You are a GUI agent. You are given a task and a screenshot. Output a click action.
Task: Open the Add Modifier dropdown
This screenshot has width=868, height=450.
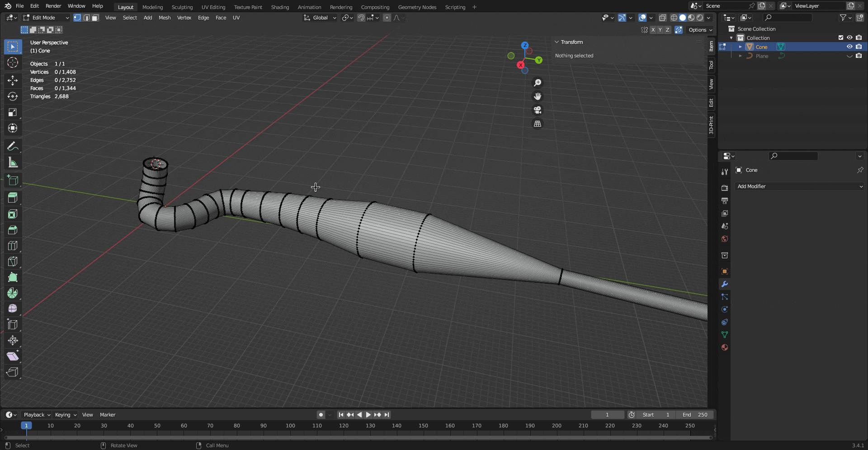coord(799,186)
